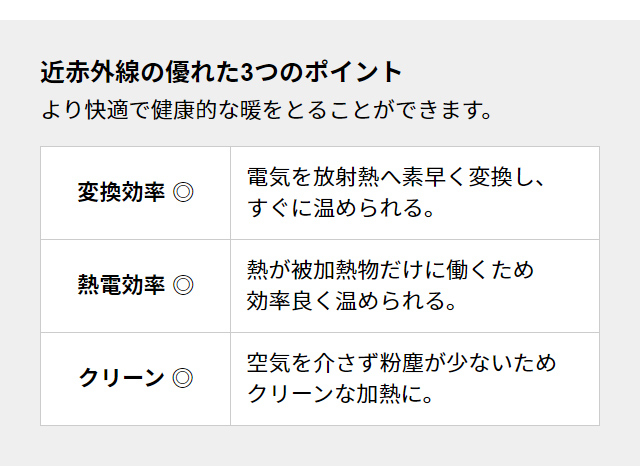This screenshot has width=640, height=466.
Task: Click the text クリーンな加熱に。
Action: point(341,394)
